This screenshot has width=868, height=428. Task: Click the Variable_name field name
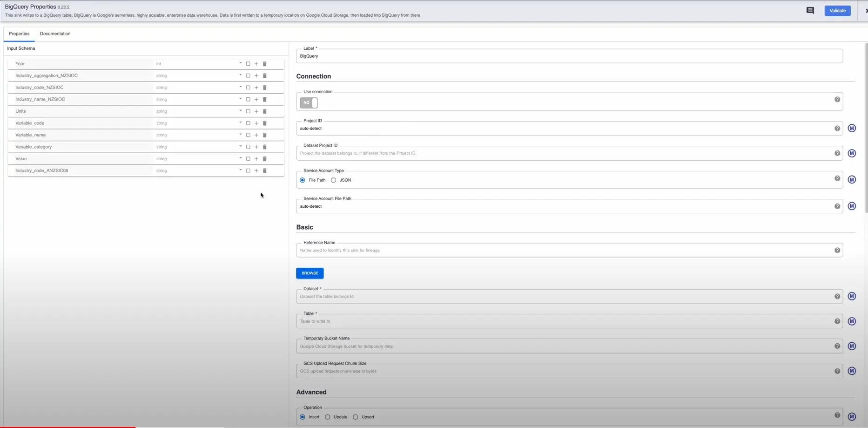(31, 135)
